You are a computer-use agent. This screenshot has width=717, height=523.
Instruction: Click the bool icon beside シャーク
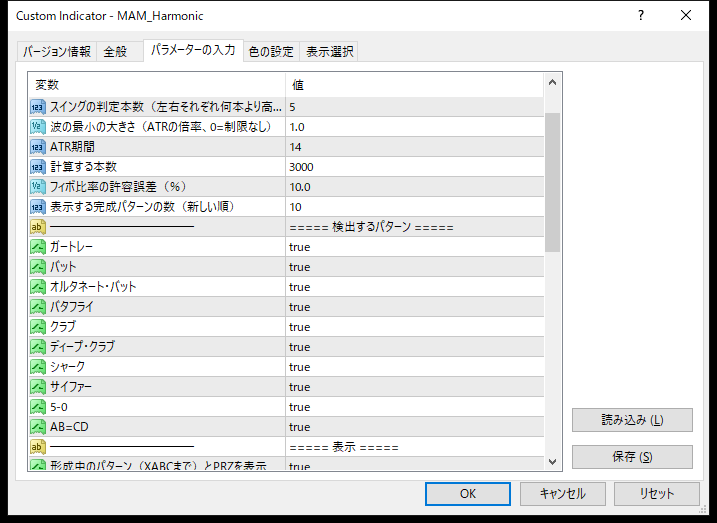tap(38, 367)
